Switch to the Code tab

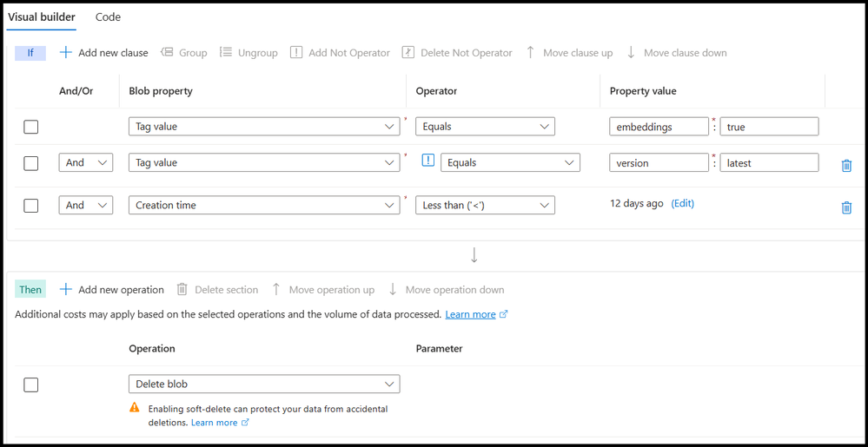pos(108,17)
